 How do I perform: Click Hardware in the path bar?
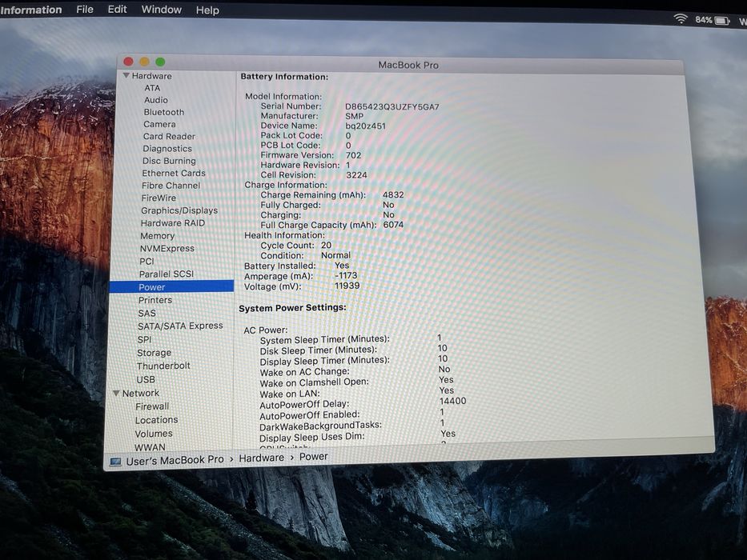coord(261,458)
